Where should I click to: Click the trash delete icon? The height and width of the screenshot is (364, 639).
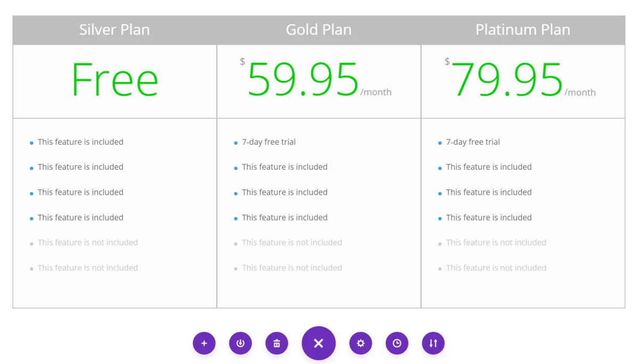pos(277,343)
